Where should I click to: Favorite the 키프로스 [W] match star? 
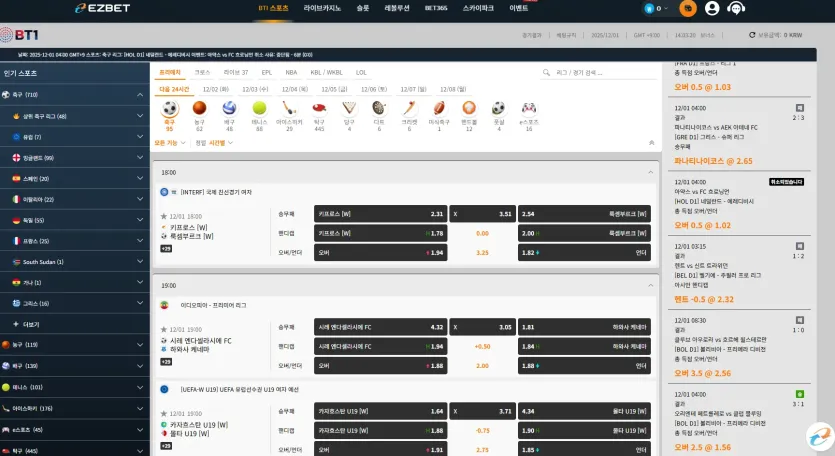tap(164, 216)
